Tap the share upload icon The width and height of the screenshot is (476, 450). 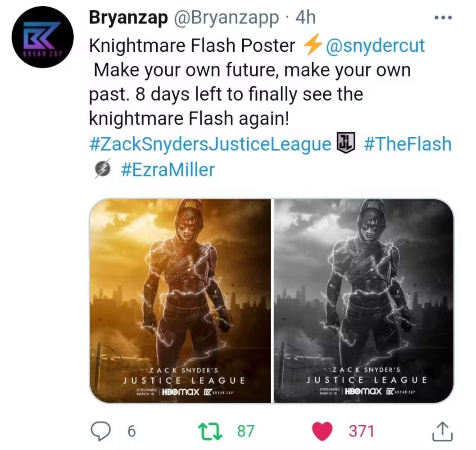tap(443, 431)
